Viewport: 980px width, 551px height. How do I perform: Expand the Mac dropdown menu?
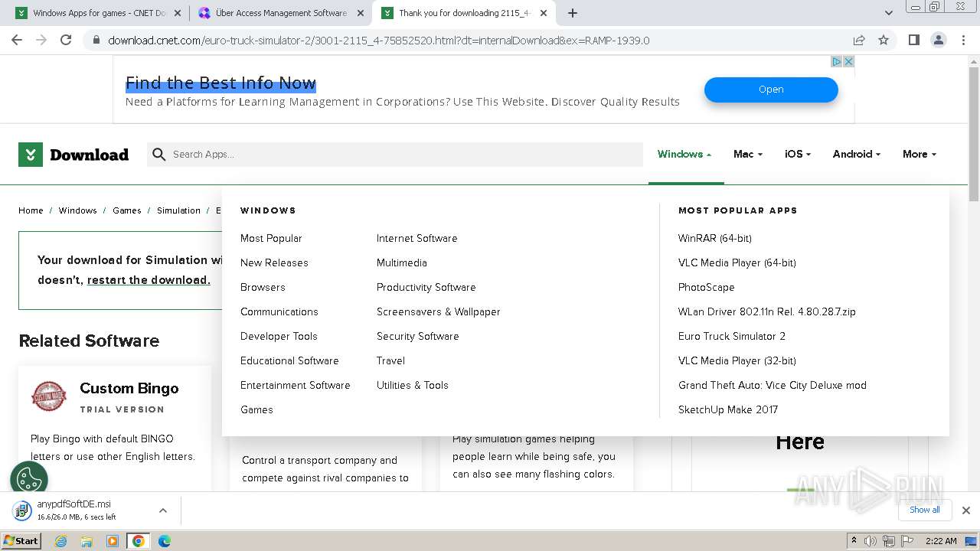point(748,154)
